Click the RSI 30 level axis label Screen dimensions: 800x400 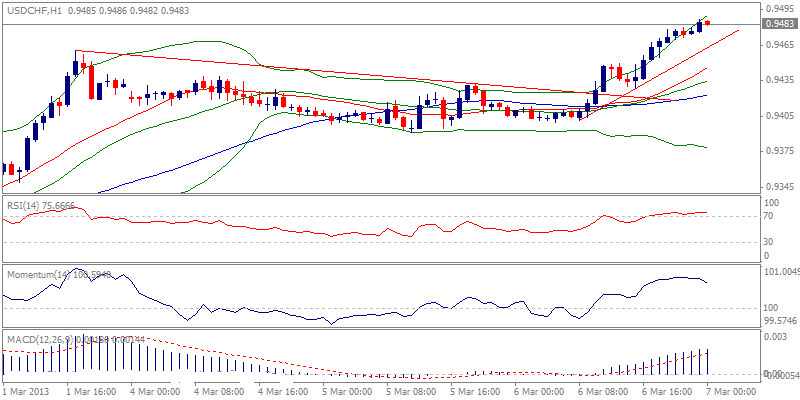[x=769, y=241]
